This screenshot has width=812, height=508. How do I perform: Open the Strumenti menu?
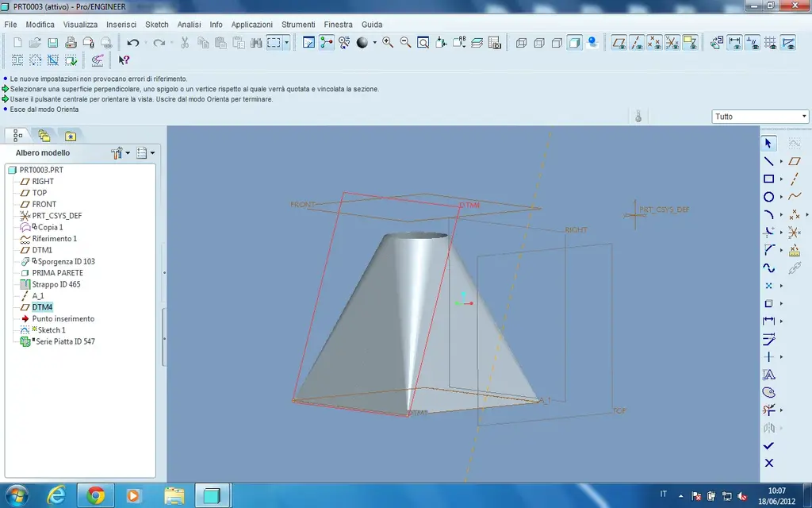(x=298, y=25)
